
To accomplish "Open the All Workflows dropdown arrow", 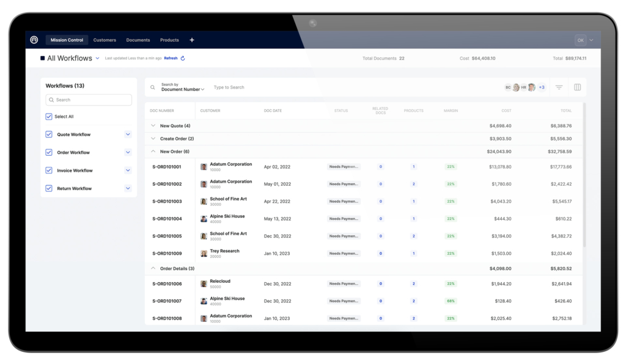I will [97, 58].
